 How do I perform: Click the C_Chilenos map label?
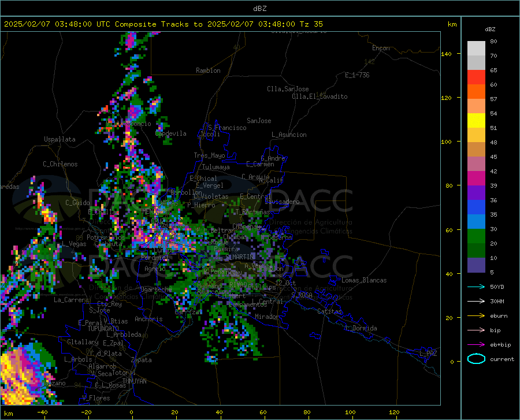[x=60, y=164]
